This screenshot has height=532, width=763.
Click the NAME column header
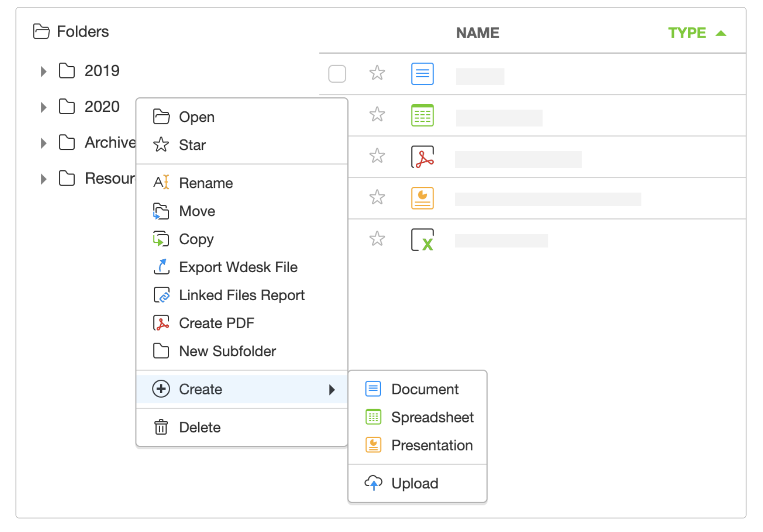click(477, 33)
